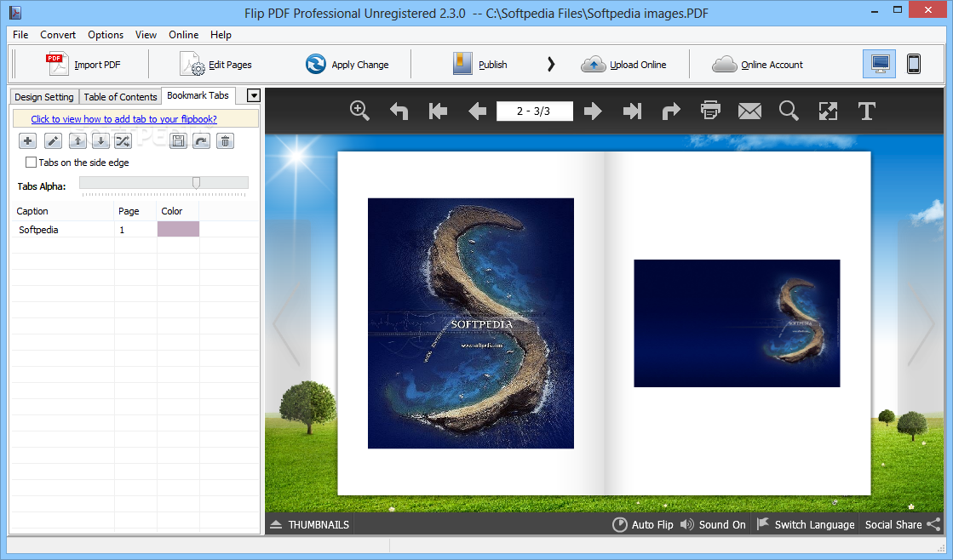Switch to Table of Contents tab
Image resolution: width=953 pixels, height=560 pixels.
pos(120,96)
